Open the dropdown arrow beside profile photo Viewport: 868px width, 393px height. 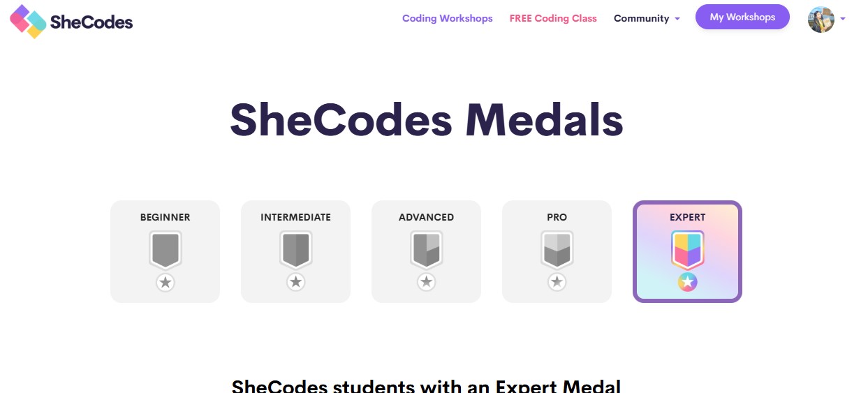pyautogui.click(x=843, y=19)
